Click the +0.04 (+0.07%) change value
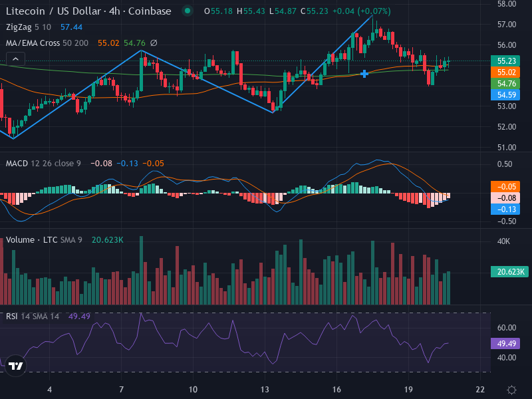This screenshot has height=399, width=532. [x=362, y=11]
